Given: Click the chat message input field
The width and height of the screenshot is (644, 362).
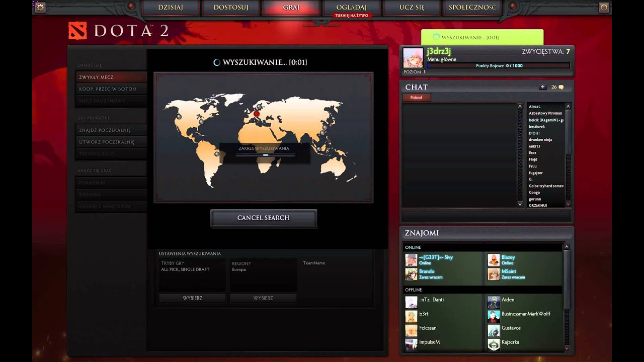Looking at the screenshot, I should pyautogui.click(x=486, y=217).
